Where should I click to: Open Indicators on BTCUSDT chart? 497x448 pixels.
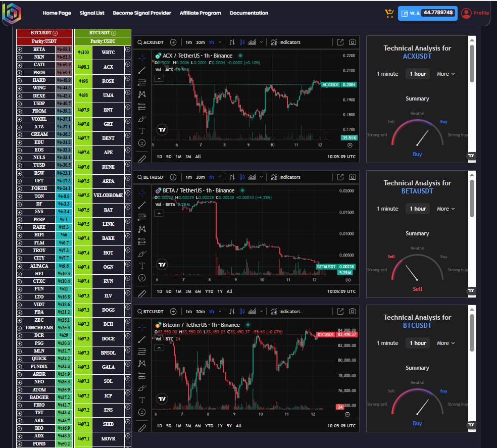point(285,311)
